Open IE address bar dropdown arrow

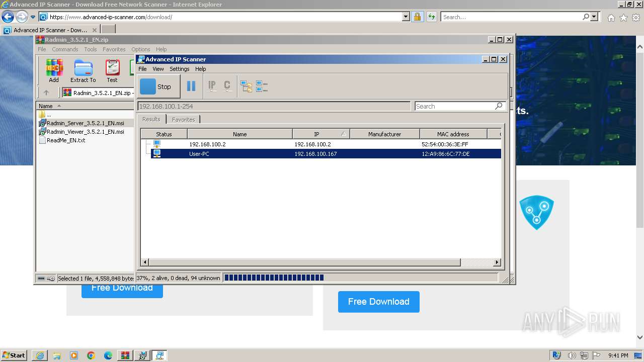pos(406,17)
